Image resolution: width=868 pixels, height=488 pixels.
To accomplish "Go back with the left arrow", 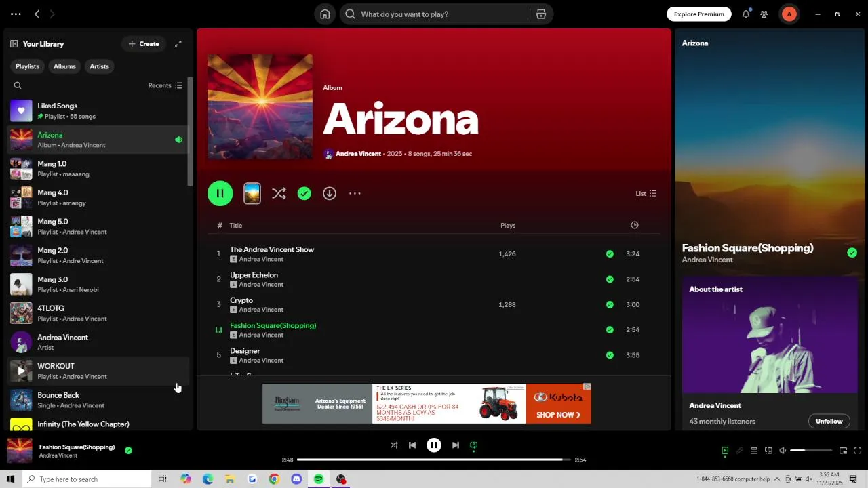I will tap(37, 14).
